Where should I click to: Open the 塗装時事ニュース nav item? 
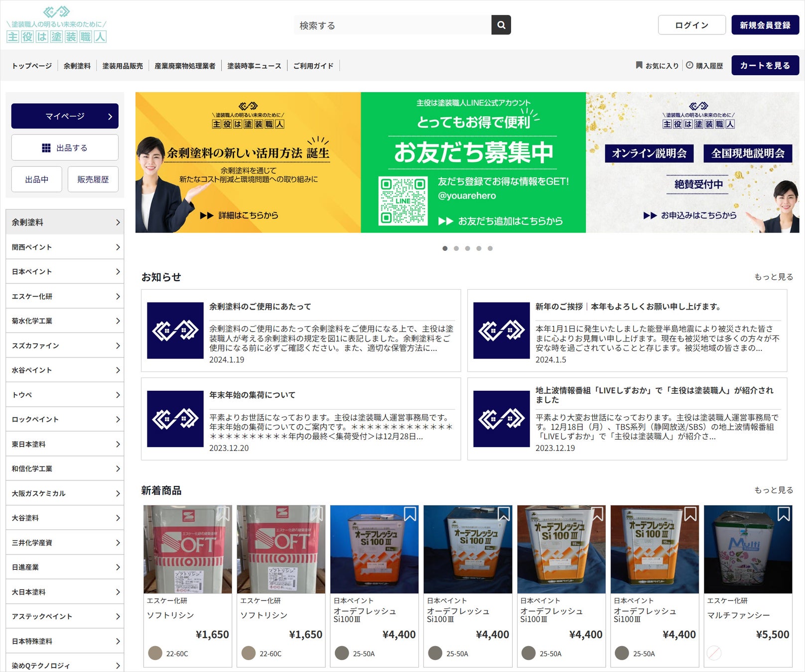point(254,66)
